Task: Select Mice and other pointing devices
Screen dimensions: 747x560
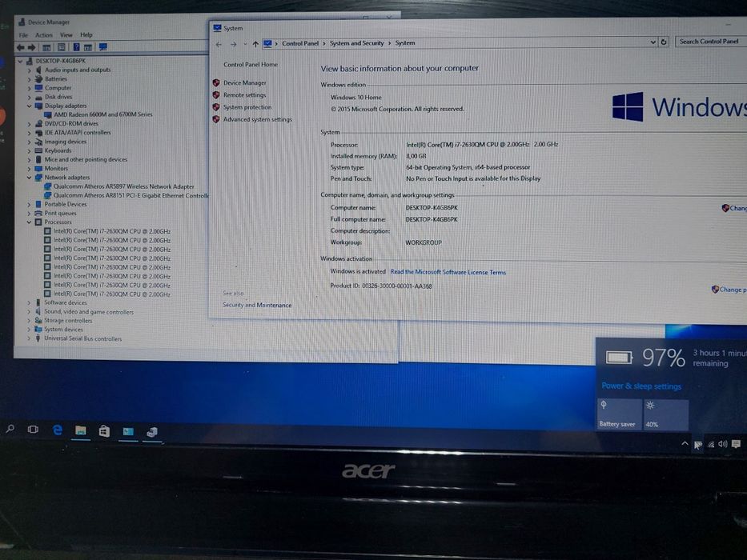Action: (x=86, y=159)
